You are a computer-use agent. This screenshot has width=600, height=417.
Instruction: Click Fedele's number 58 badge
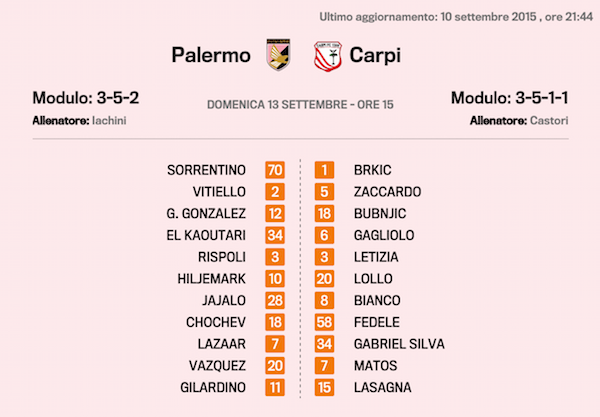click(x=326, y=322)
